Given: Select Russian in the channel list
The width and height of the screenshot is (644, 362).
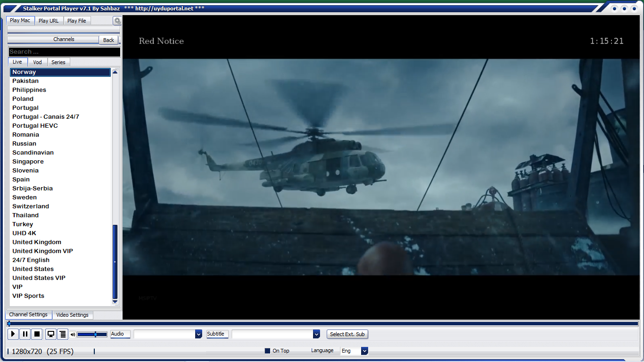Looking at the screenshot, I should point(60,144).
